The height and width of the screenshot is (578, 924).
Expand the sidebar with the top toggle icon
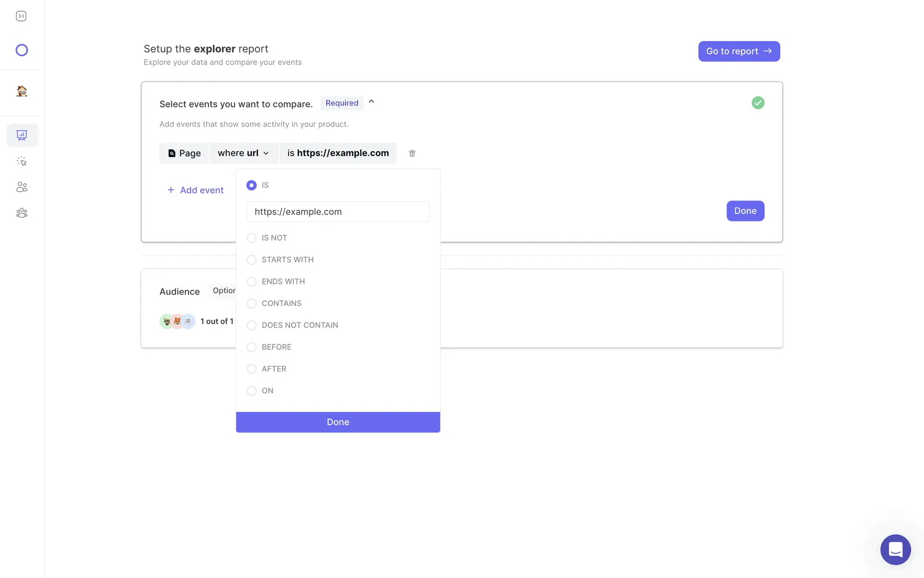click(21, 16)
